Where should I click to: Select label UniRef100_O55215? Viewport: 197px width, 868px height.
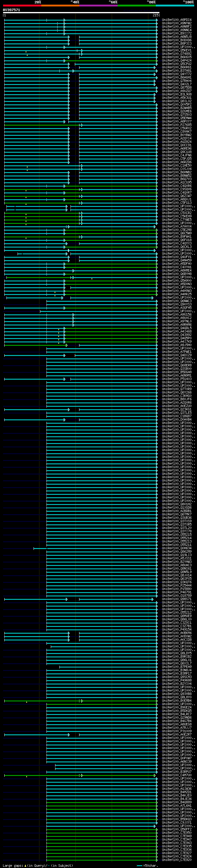(x=176, y=535)
